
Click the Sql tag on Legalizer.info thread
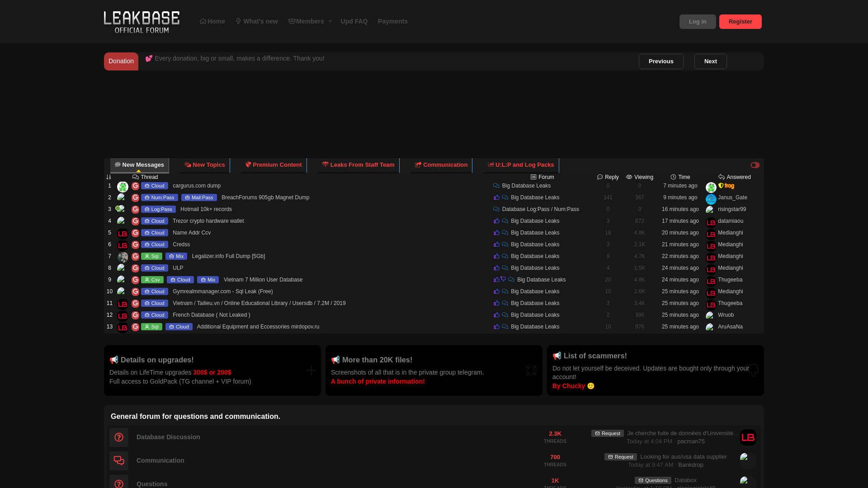[x=151, y=256]
